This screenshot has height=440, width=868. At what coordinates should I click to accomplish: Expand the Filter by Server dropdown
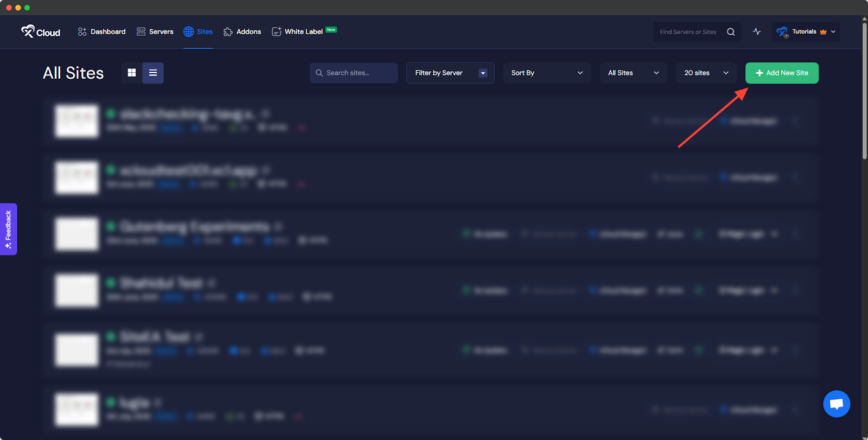(450, 73)
